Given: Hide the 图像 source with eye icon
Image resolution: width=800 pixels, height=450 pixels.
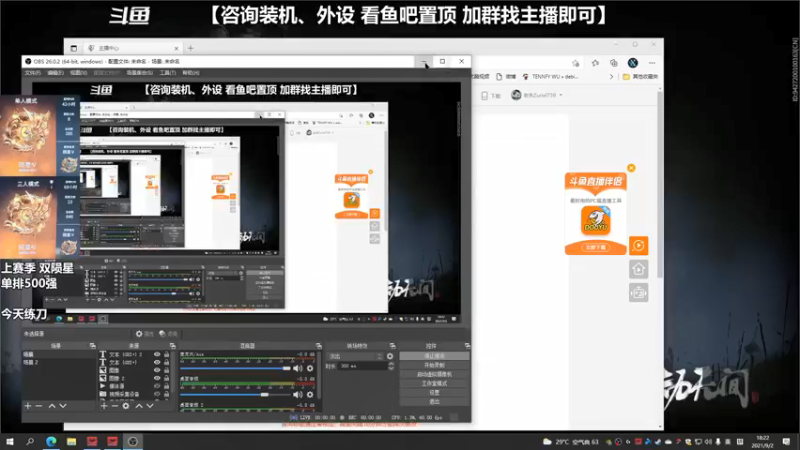Looking at the screenshot, I should coord(157,370).
